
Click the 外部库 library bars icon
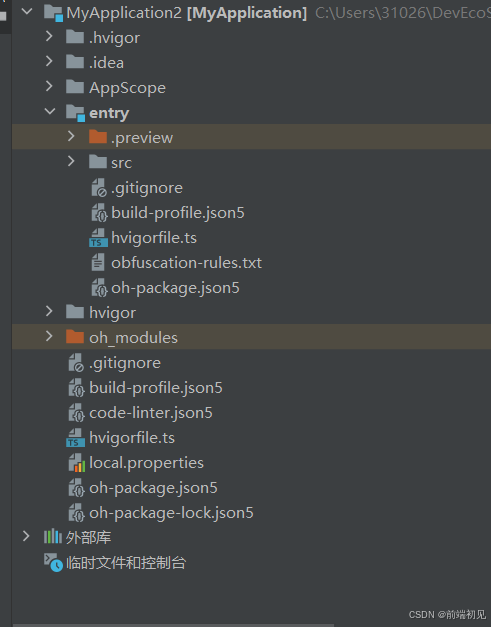coord(53,537)
